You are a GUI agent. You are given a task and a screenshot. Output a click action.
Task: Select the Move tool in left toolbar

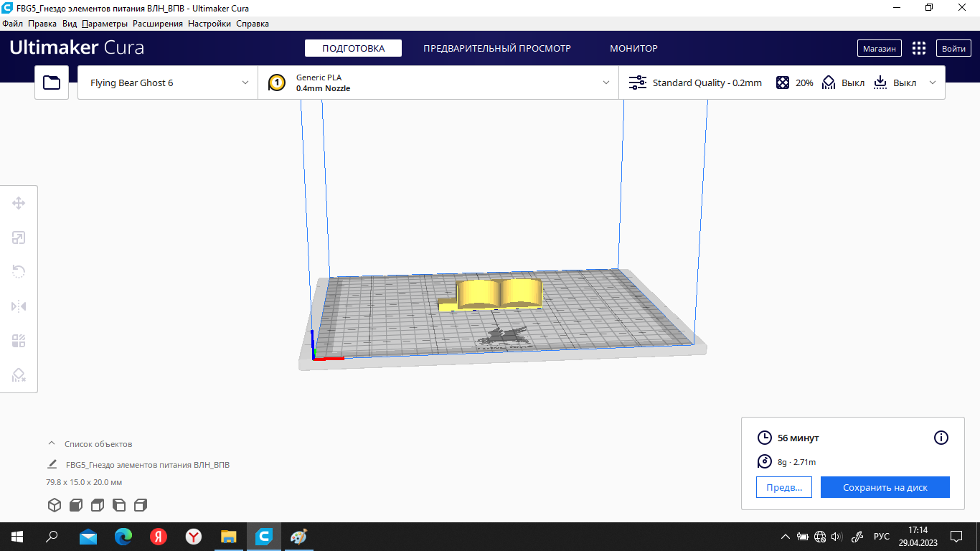19,203
